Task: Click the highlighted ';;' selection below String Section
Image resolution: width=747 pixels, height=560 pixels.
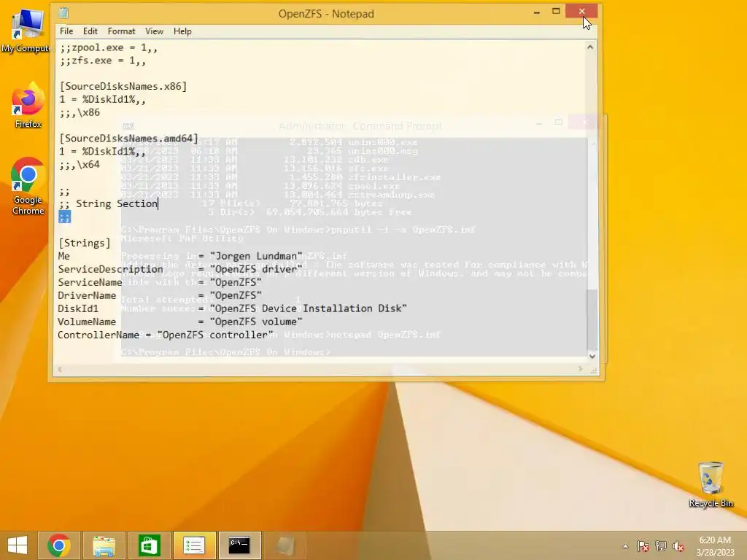Action: pyautogui.click(x=64, y=217)
